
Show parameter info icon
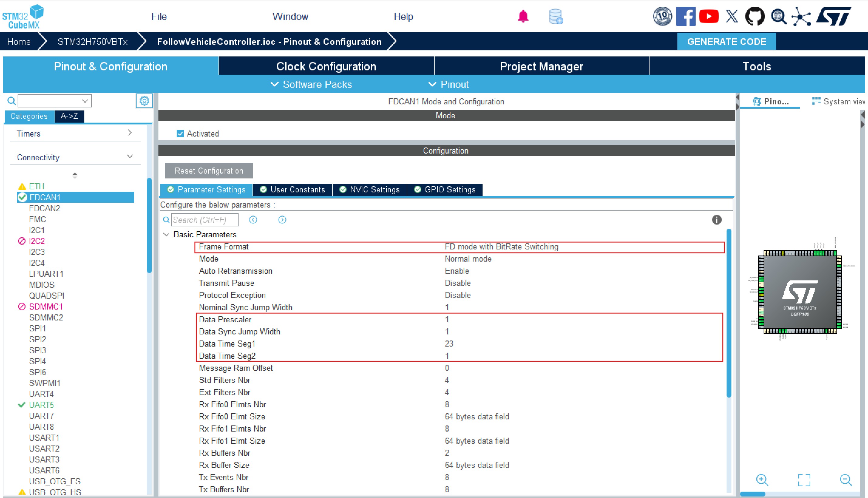pyautogui.click(x=717, y=220)
